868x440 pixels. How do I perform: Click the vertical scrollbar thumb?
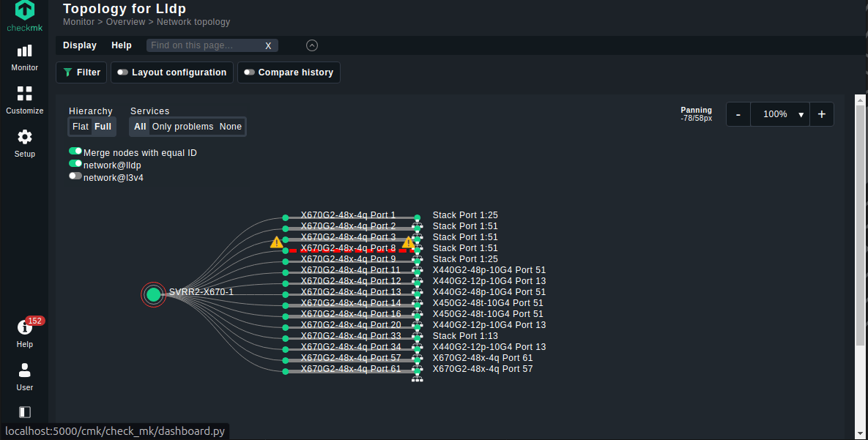pyautogui.click(x=860, y=225)
